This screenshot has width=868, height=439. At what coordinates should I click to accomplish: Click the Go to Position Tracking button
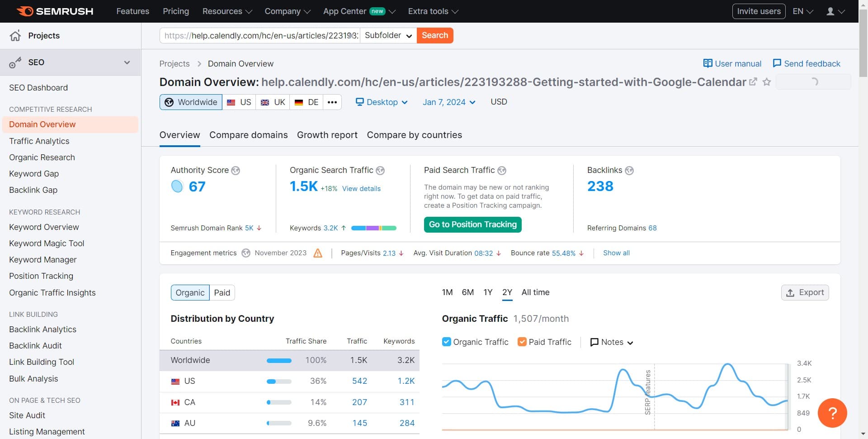coord(472,224)
